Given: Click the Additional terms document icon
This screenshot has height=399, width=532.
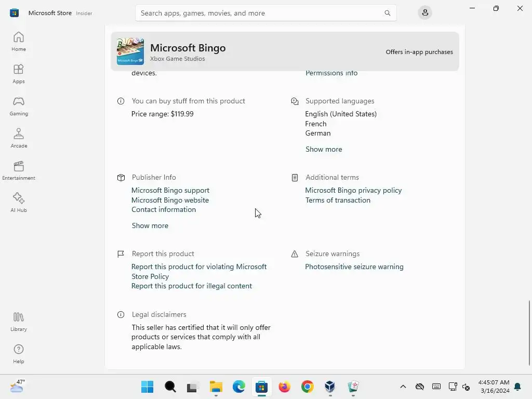Looking at the screenshot, I should click(295, 178).
